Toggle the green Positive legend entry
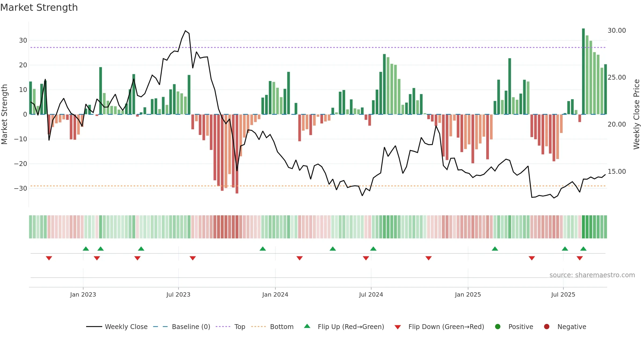 coord(514,327)
